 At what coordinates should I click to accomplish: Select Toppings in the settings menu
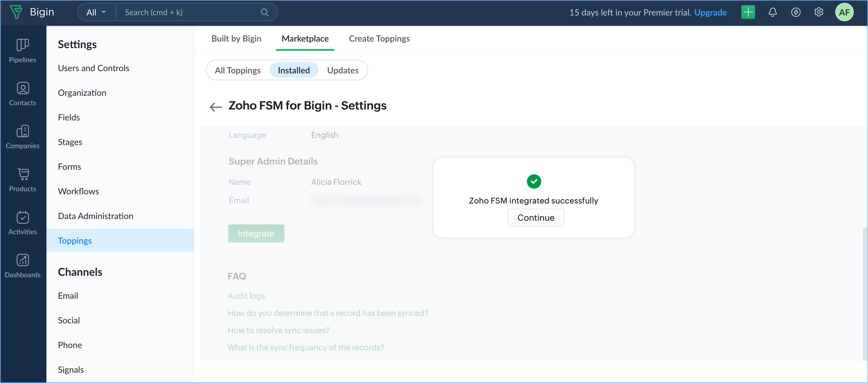[x=120, y=241]
